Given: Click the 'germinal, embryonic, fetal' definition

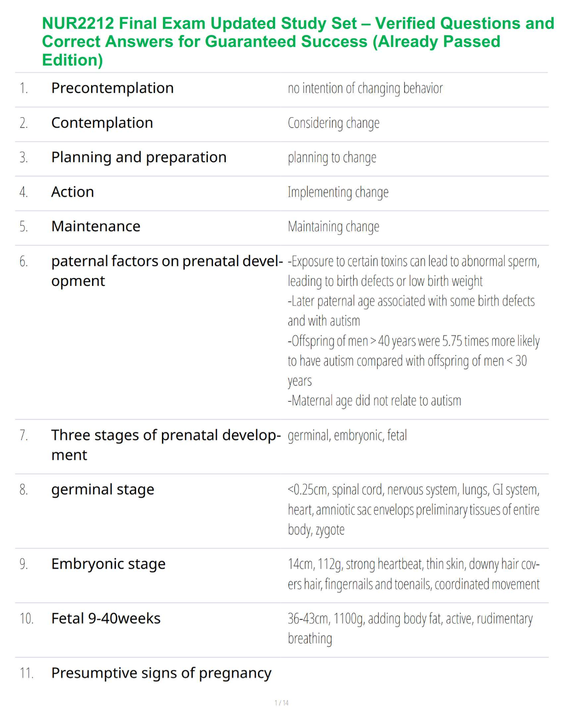Looking at the screenshot, I should [347, 435].
